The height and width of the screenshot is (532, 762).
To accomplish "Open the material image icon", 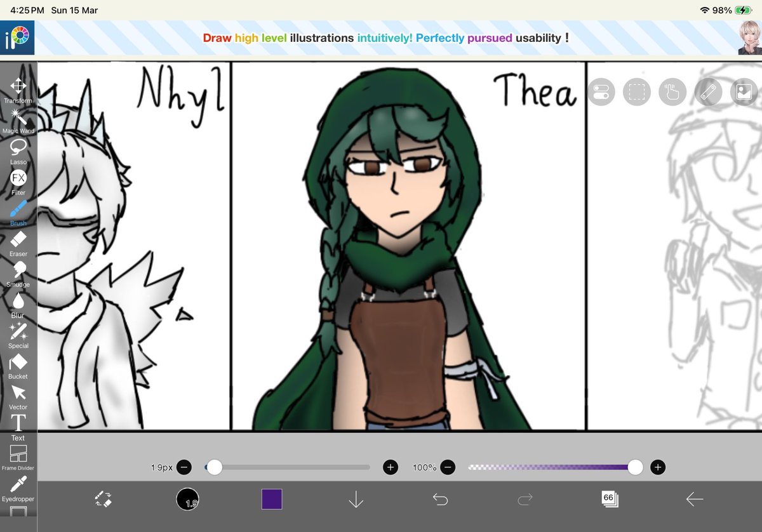I will 743,93.
